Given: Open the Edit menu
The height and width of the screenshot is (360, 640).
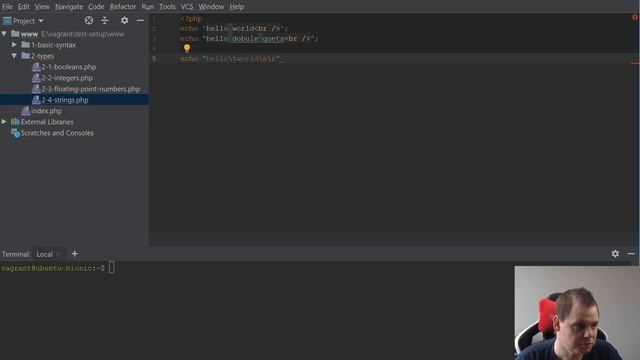Looking at the screenshot, I should [24, 7].
